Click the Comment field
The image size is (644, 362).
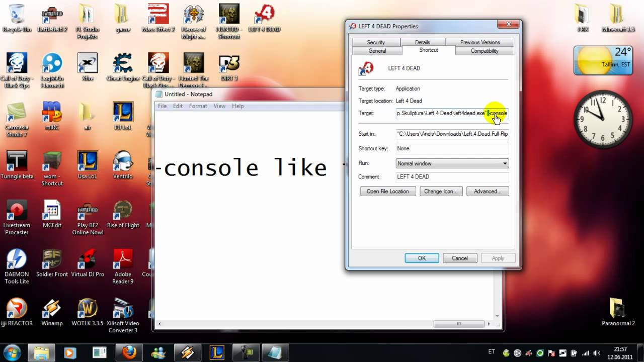(452, 176)
